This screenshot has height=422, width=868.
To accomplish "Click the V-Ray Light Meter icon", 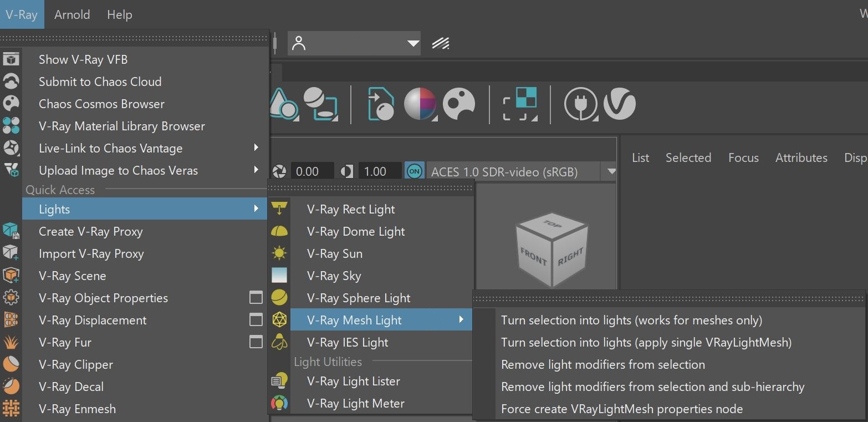I will pos(279,403).
